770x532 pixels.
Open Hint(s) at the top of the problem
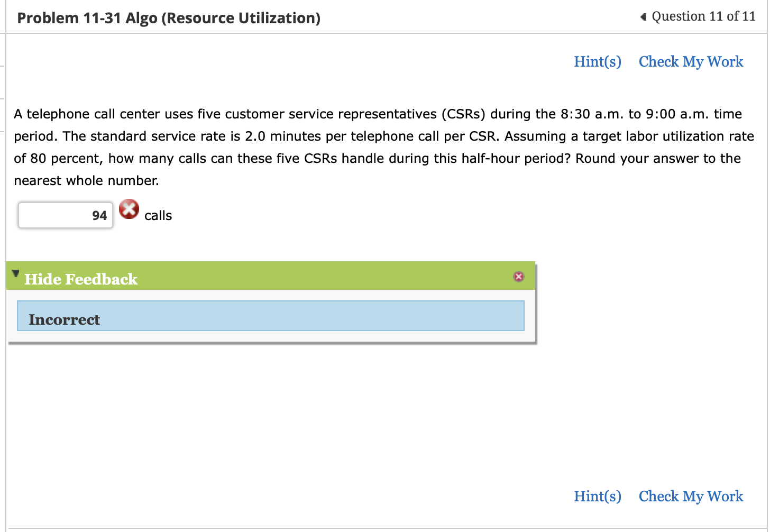(598, 62)
